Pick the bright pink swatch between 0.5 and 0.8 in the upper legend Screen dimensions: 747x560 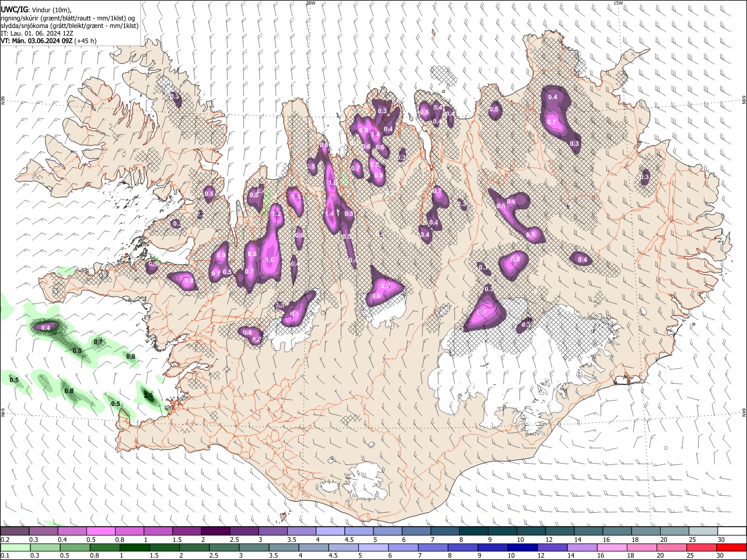(100, 531)
